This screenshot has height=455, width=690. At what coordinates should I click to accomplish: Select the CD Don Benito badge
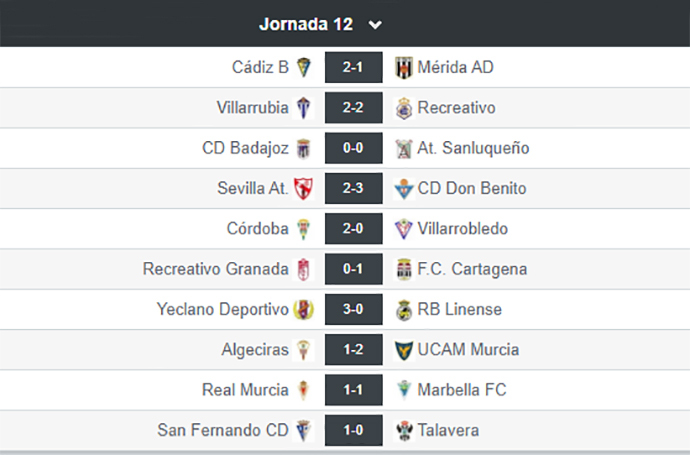click(404, 188)
